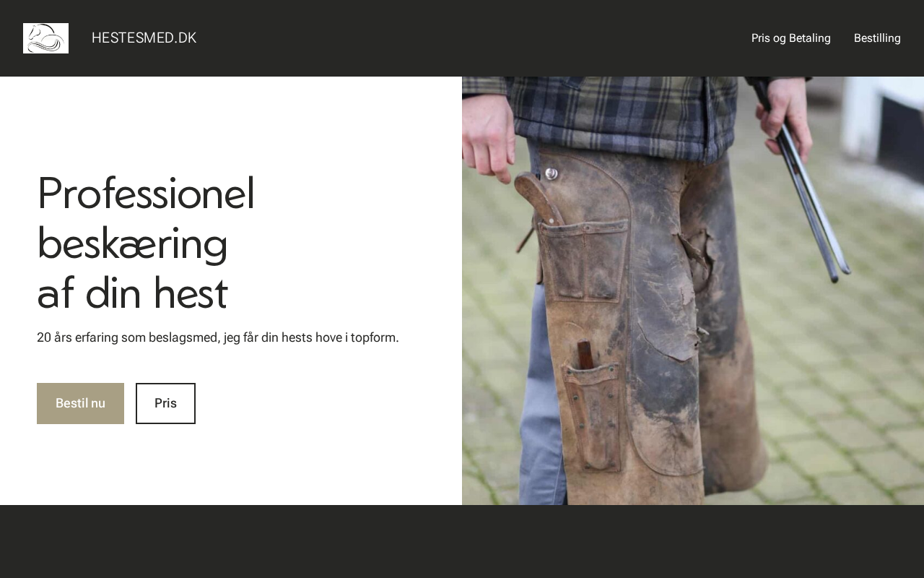Go to the Bestilling menu item
The width and height of the screenshot is (924, 578).
pyautogui.click(x=877, y=38)
